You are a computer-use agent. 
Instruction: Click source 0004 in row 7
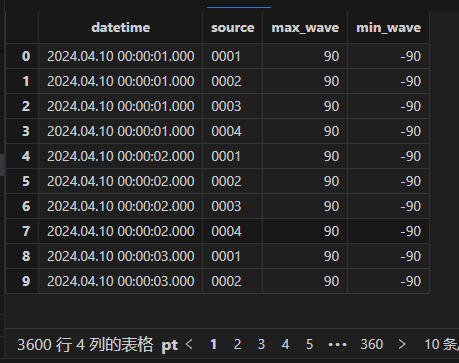click(x=232, y=231)
